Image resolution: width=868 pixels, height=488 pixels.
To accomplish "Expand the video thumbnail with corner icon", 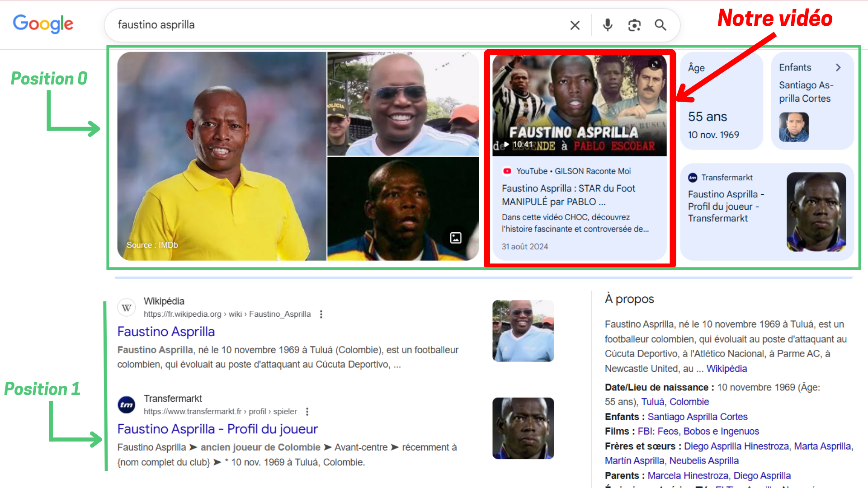I will coord(655,64).
